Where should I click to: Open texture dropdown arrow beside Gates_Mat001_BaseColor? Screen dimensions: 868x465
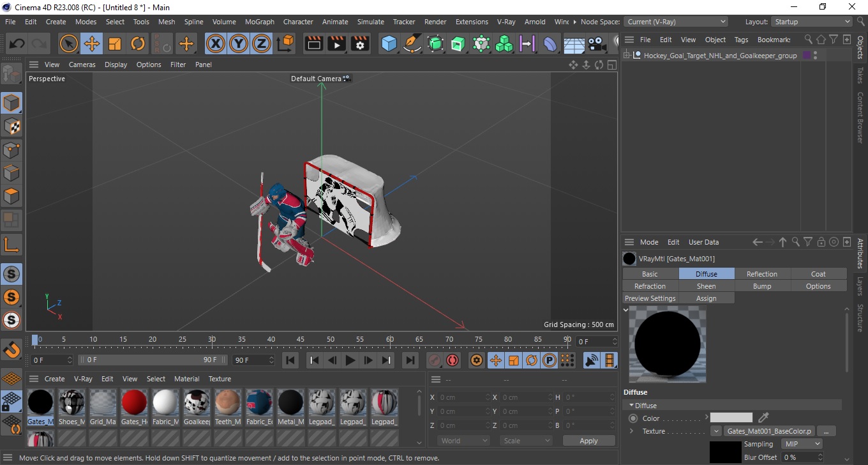pyautogui.click(x=716, y=431)
